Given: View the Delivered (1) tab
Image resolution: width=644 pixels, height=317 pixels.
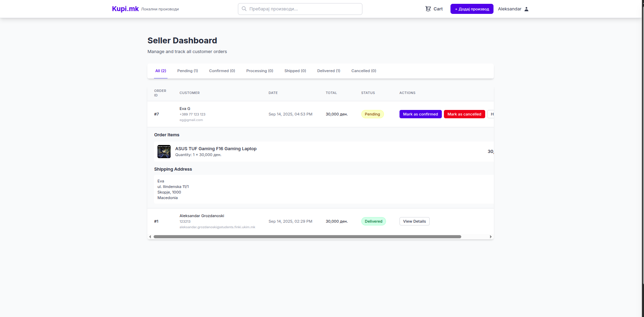Looking at the screenshot, I should (x=328, y=71).
